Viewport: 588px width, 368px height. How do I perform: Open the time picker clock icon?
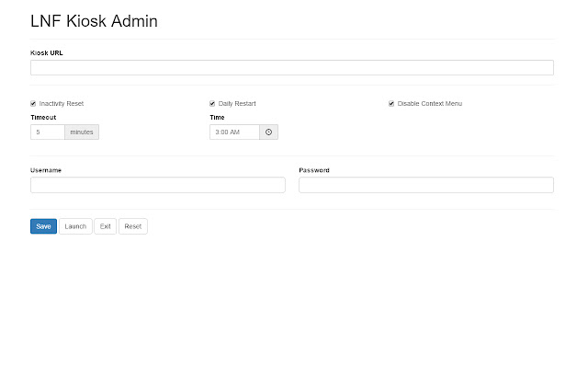pos(268,132)
